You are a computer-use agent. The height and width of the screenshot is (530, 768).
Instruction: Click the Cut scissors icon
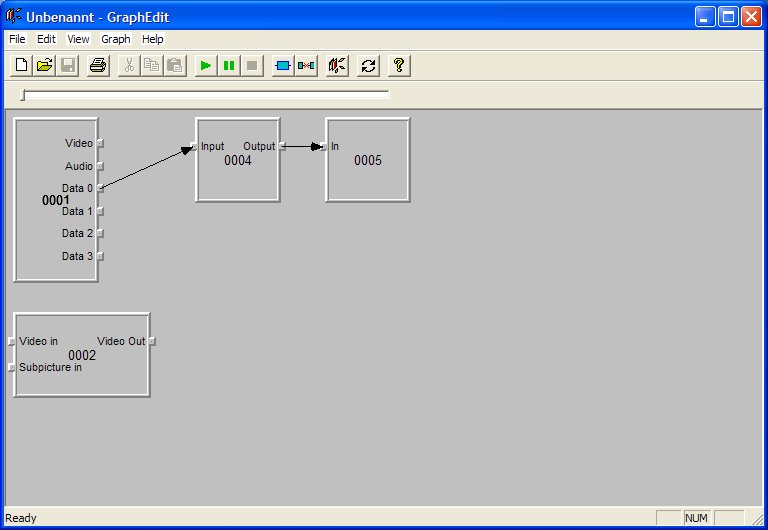click(129, 65)
